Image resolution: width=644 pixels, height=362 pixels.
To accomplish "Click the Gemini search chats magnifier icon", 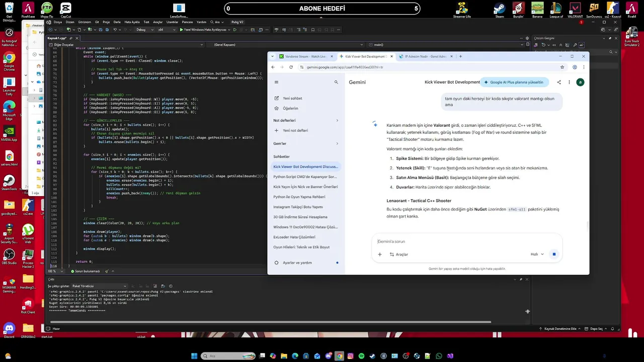I will point(336,82).
